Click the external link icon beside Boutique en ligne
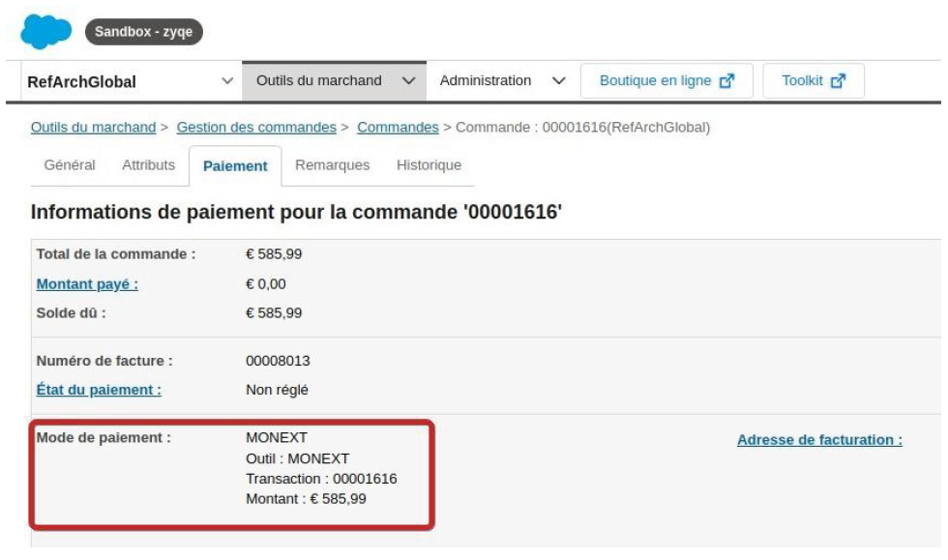Image resolution: width=948 pixels, height=560 pixels. coord(726,80)
